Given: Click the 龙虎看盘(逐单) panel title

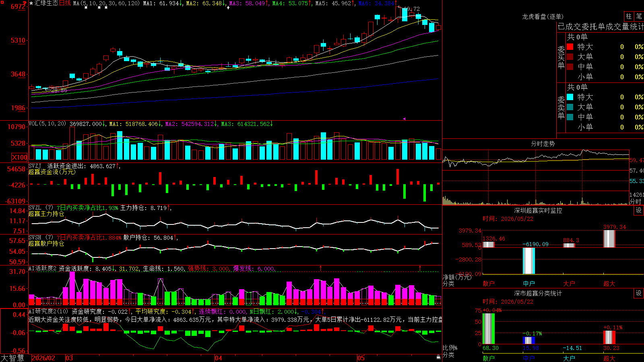Looking at the screenshot, I should (543, 16).
